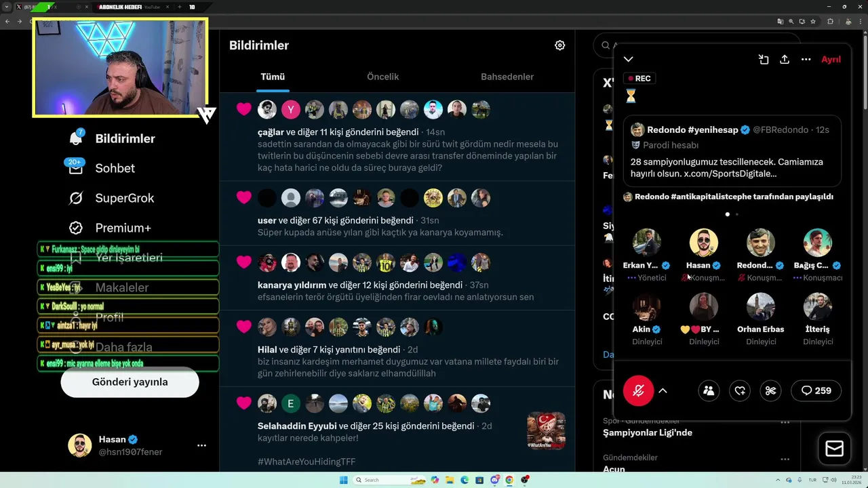Send a reaction with the heart-plus icon

point(740,390)
